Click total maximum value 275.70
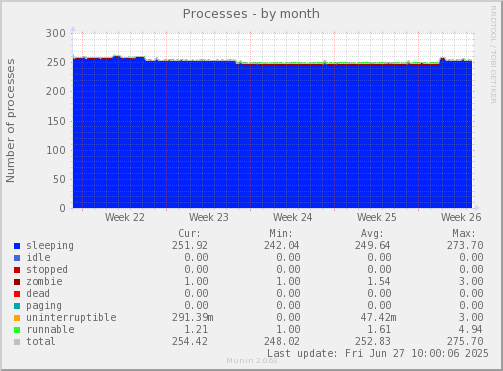 (465, 342)
